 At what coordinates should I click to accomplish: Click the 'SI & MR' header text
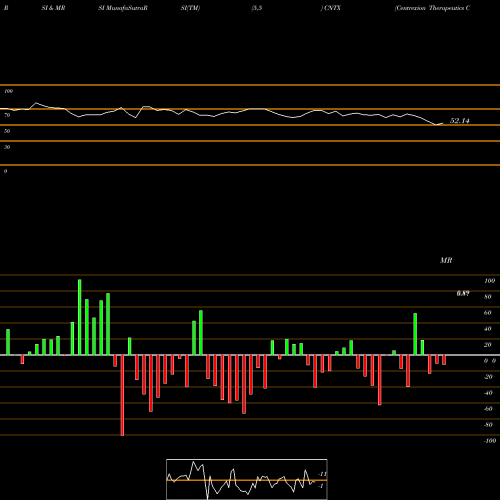pos(53,8)
